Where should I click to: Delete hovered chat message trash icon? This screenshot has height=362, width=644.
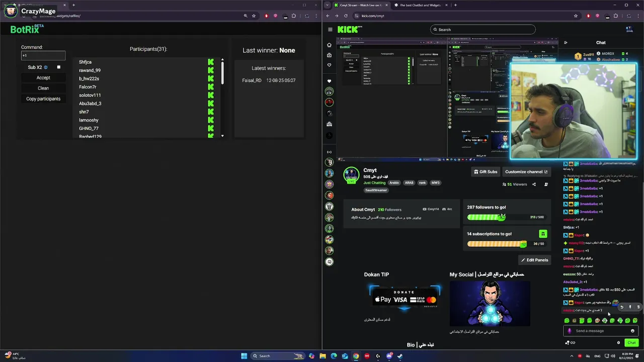(638, 307)
